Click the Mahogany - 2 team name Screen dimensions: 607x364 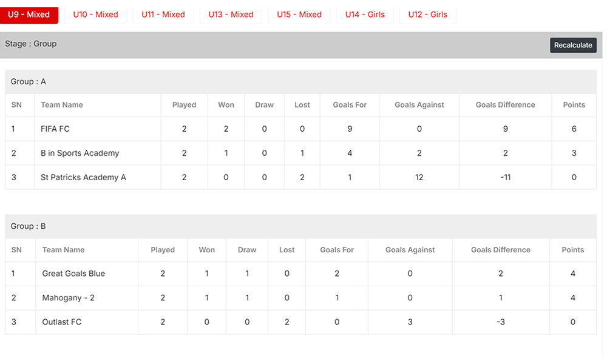[69, 298]
